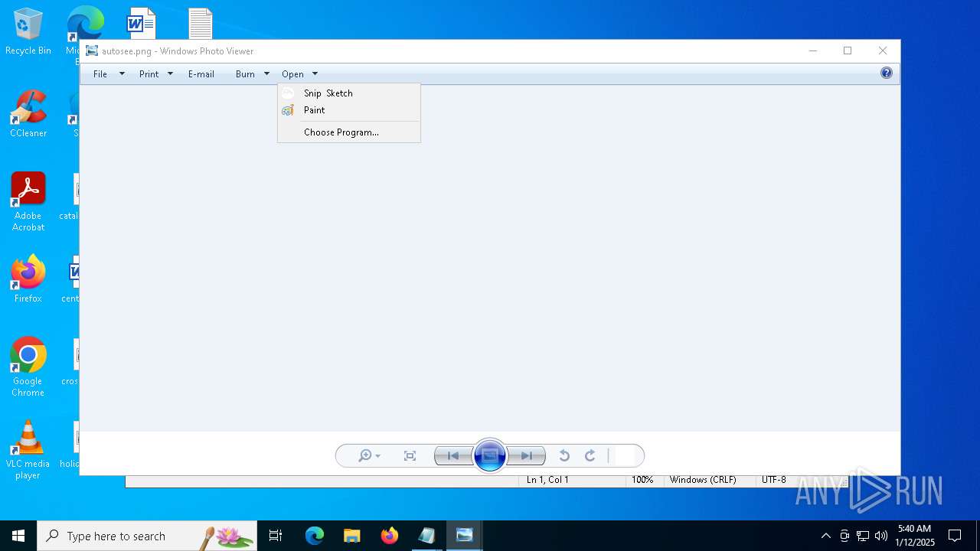Viewport: 980px width, 551px height.
Task: Go to the previous picture
Action: [453, 456]
